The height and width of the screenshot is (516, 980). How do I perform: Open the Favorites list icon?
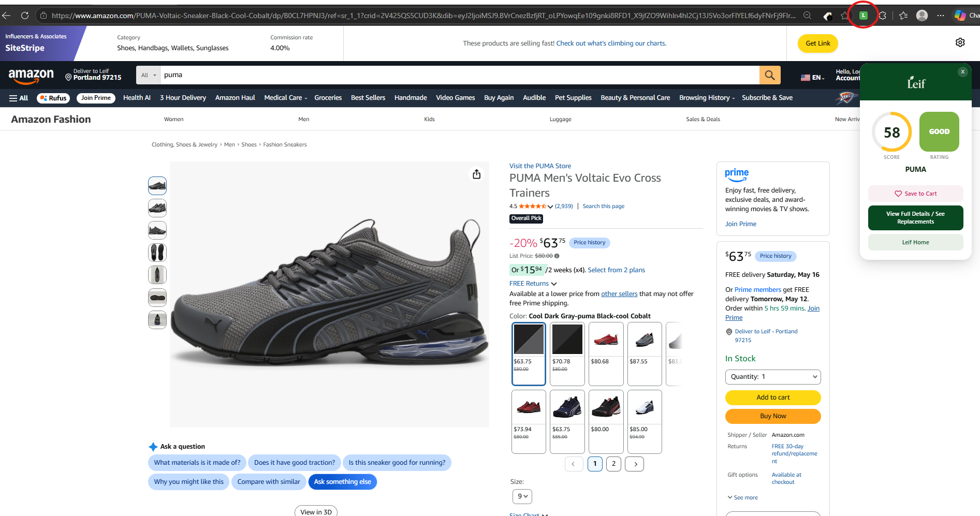903,16
